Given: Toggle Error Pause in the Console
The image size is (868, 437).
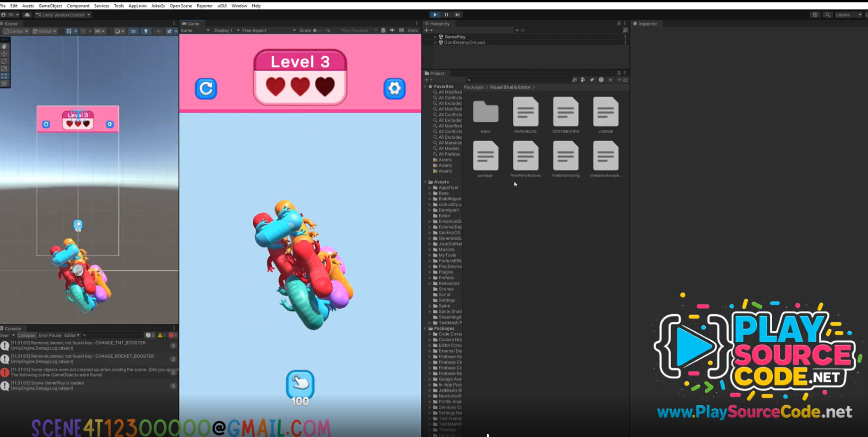Looking at the screenshot, I should pyautogui.click(x=50, y=335).
